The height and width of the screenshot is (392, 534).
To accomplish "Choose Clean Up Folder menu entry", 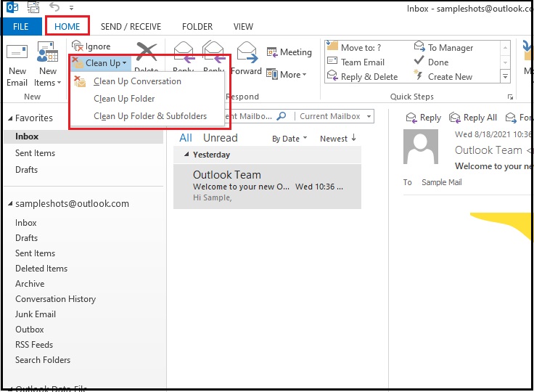I will pos(147,99).
